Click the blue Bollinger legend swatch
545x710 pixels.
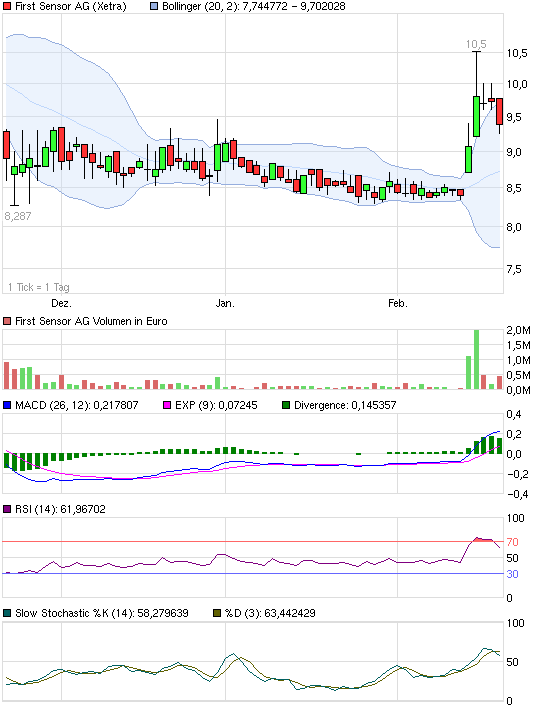pos(154,7)
